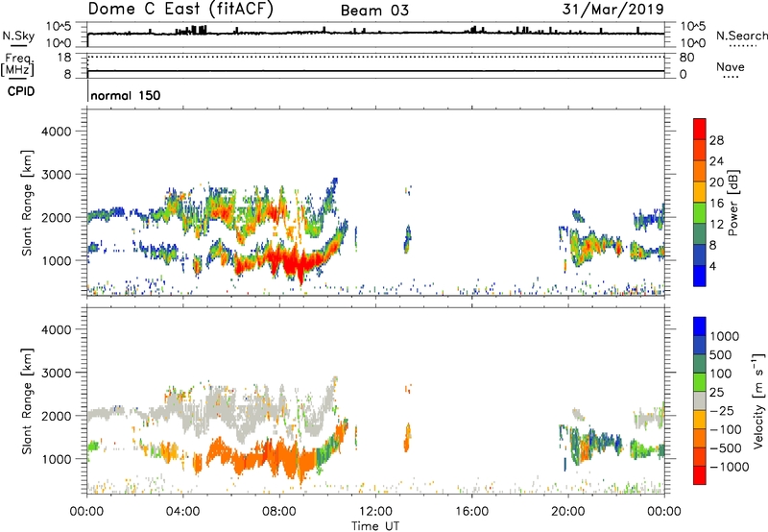Click the "12:00" time tick label

(x=375, y=512)
